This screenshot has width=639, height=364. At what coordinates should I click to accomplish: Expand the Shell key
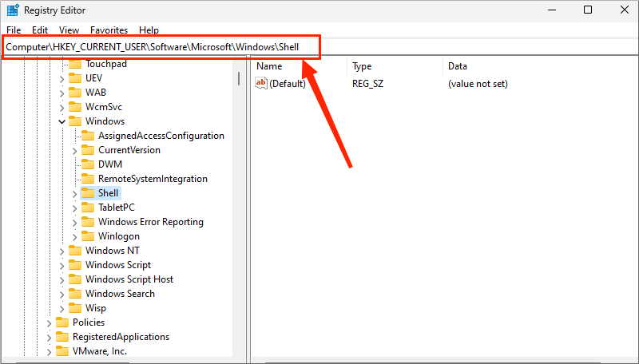click(74, 194)
